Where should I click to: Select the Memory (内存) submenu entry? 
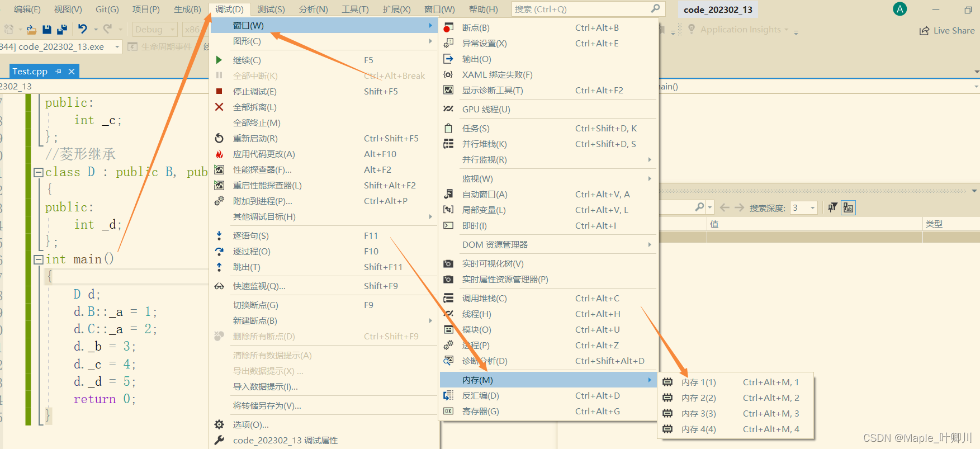[548, 380]
